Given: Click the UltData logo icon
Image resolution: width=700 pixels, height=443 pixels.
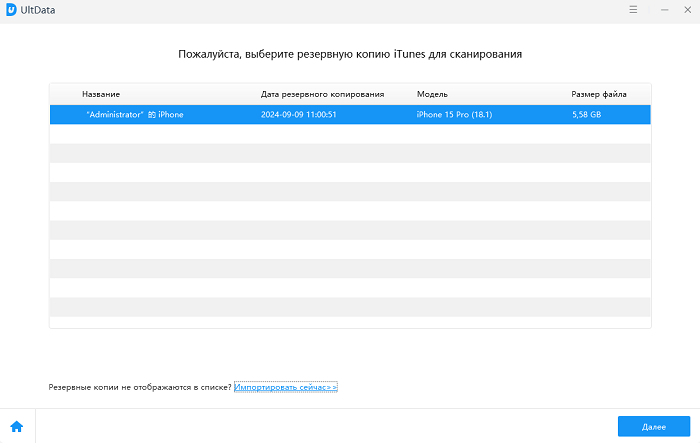Looking at the screenshot, I should pyautogui.click(x=10, y=9).
